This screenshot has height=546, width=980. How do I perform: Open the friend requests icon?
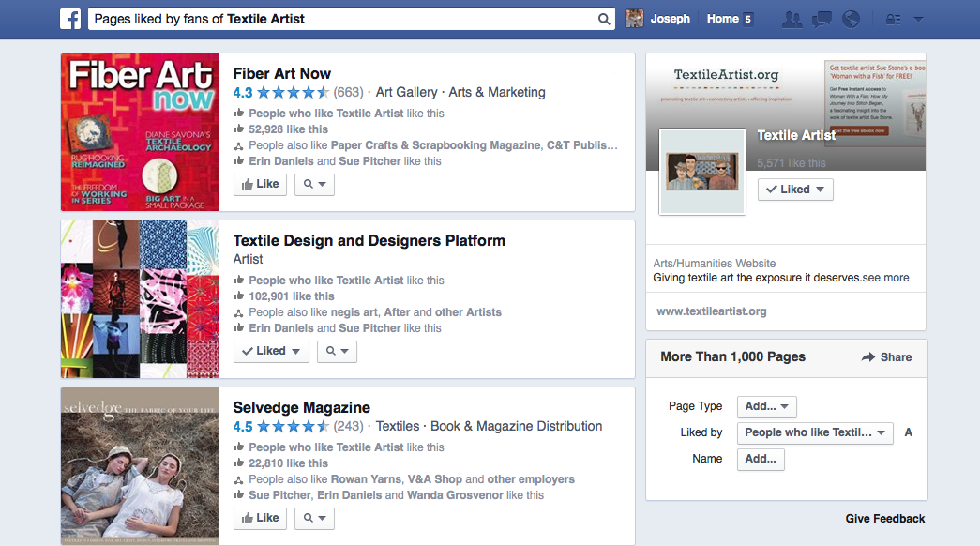pos(792,20)
